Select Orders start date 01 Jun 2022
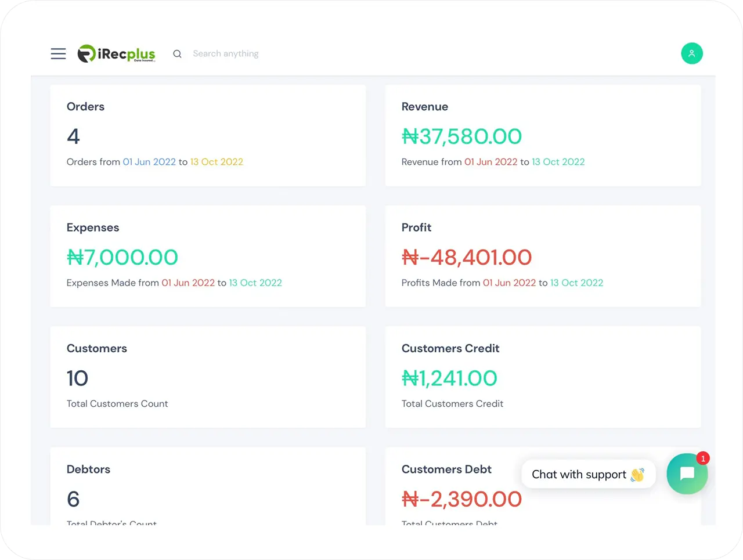 tap(149, 162)
